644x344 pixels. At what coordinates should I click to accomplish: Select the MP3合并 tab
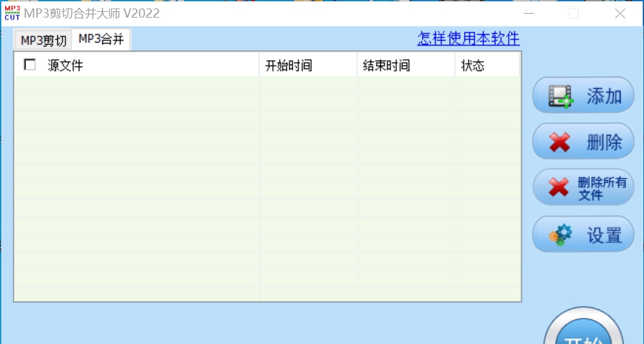point(101,39)
